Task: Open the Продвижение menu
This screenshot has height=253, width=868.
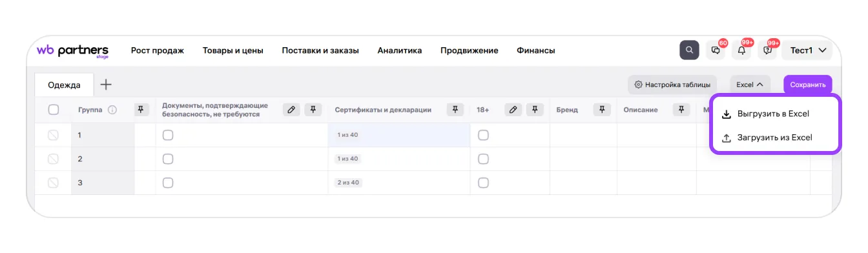Action: pyautogui.click(x=470, y=50)
